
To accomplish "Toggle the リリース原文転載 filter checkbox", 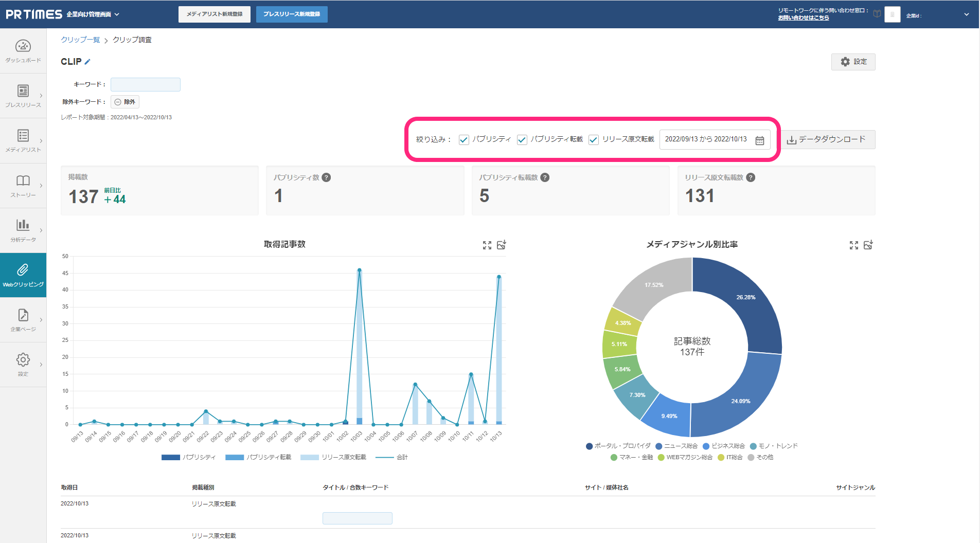I will pos(594,140).
